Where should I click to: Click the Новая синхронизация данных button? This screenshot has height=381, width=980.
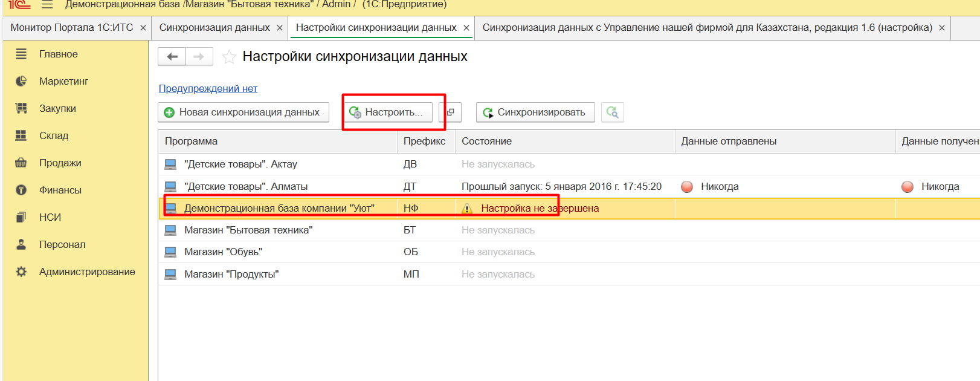coord(243,112)
